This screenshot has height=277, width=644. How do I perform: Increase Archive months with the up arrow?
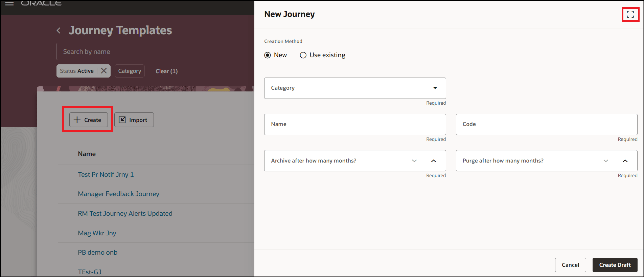(434, 161)
